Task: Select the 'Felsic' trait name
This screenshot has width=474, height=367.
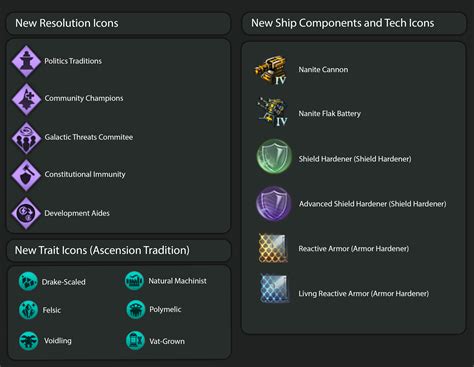Action: [52, 310]
